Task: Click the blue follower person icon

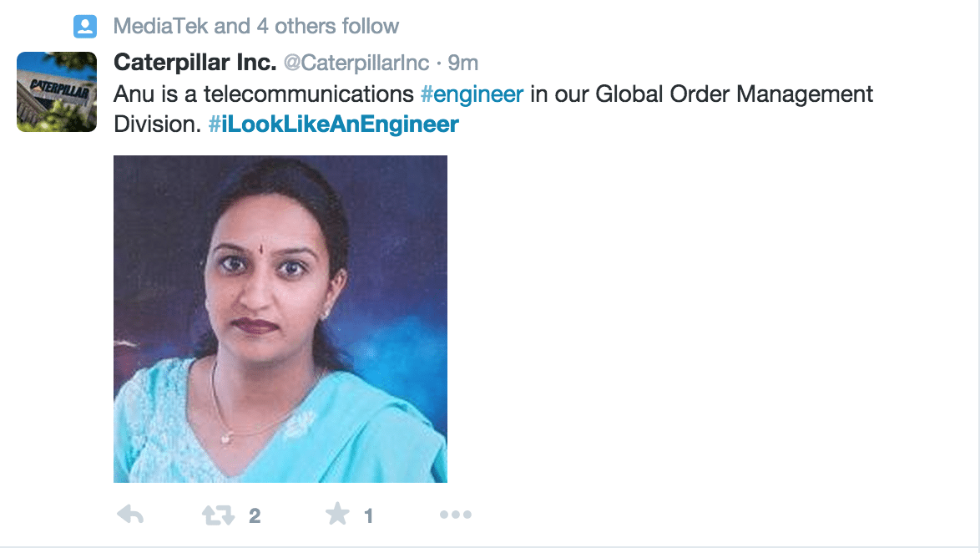Action: click(85, 27)
